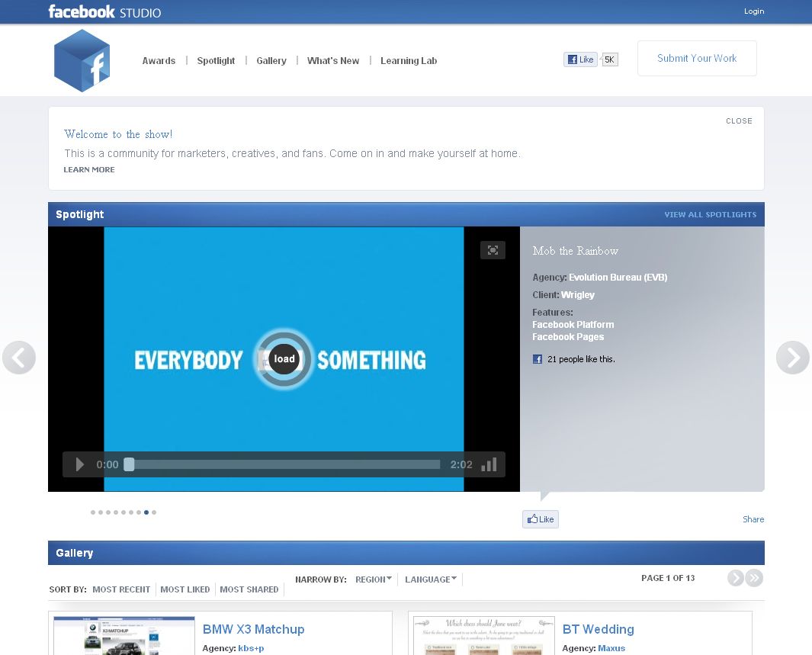The height and width of the screenshot is (655, 812).
Task: Click the 2:02 video duration
Action: tap(461, 464)
